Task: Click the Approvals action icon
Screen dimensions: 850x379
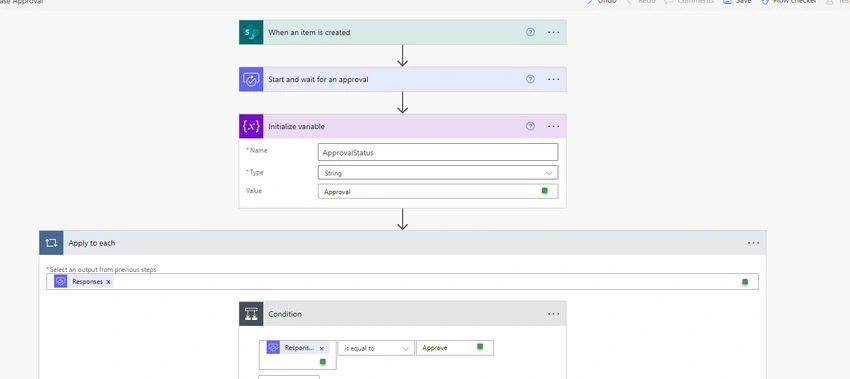Action: (x=251, y=79)
